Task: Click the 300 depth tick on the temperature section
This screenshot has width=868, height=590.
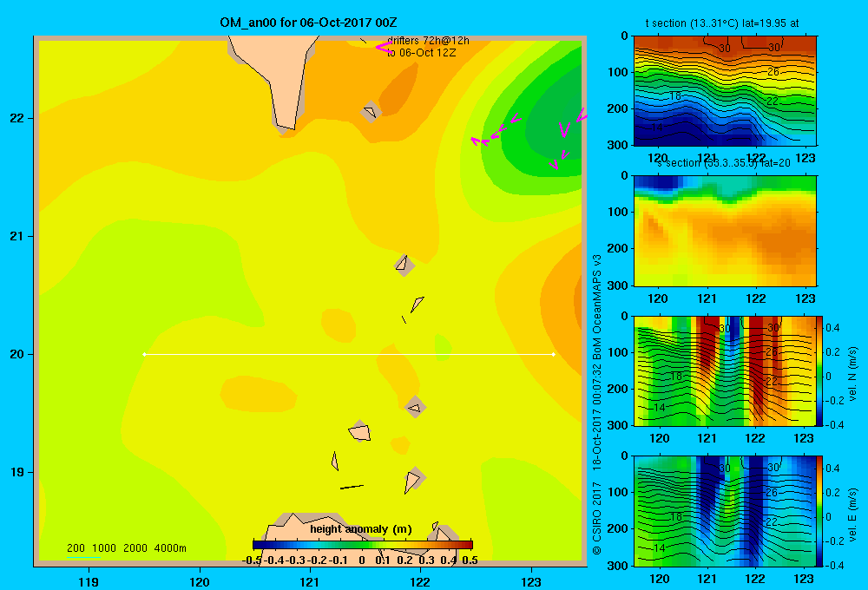Action: point(618,145)
